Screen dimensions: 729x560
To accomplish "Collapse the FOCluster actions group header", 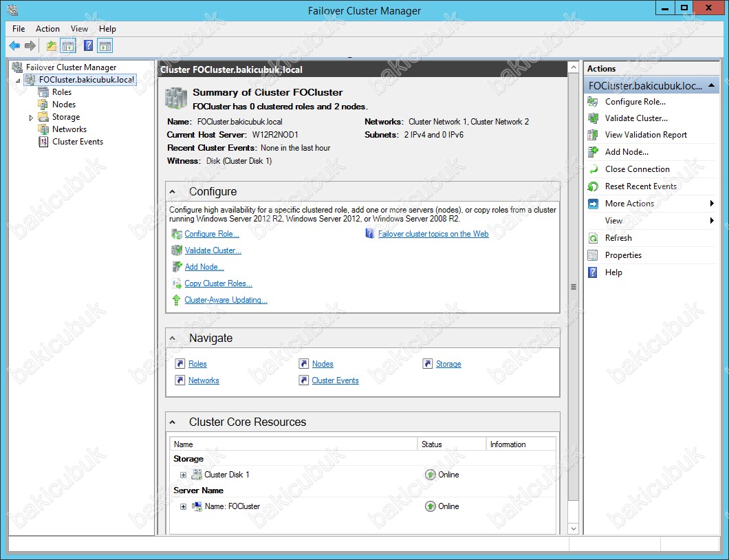I will pos(711,85).
